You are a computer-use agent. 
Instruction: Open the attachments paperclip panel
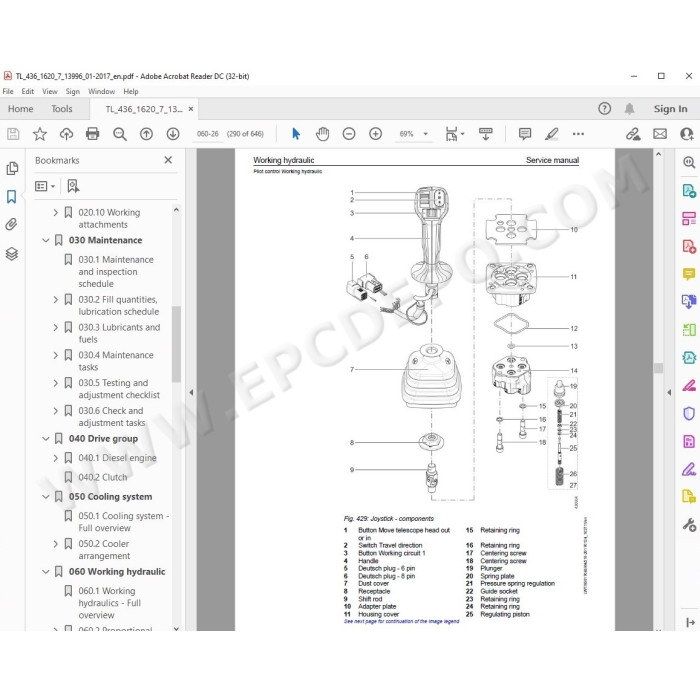(12, 225)
